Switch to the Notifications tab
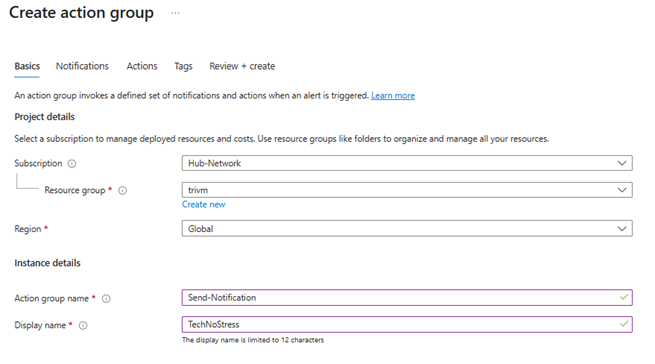 (x=82, y=66)
